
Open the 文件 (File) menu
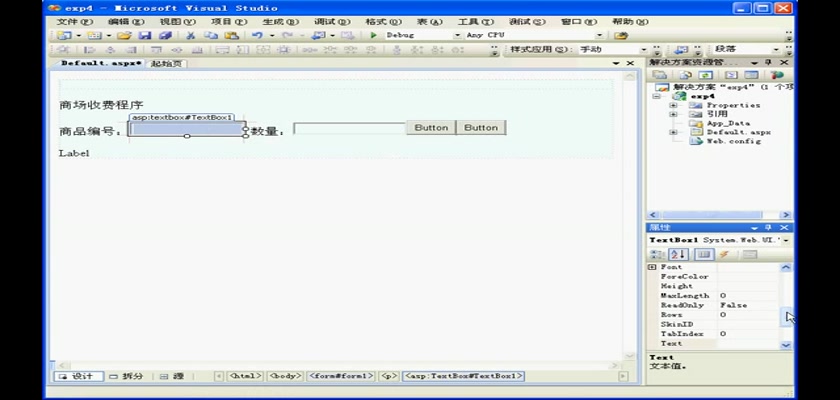pyautogui.click(x=75, y=21)
